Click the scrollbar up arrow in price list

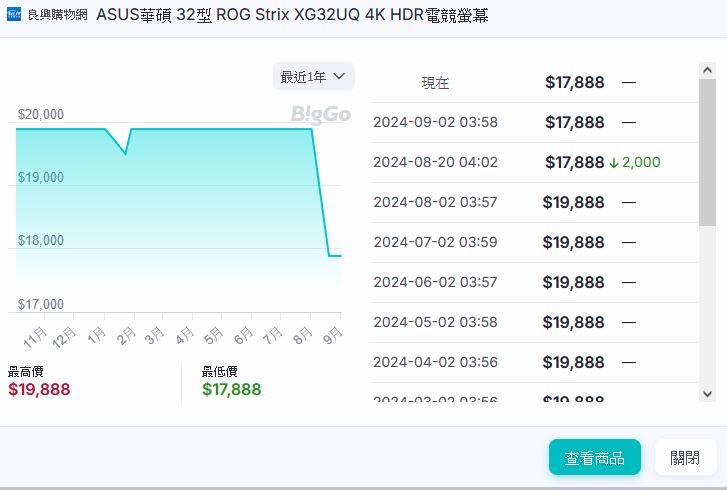(707, 70)
